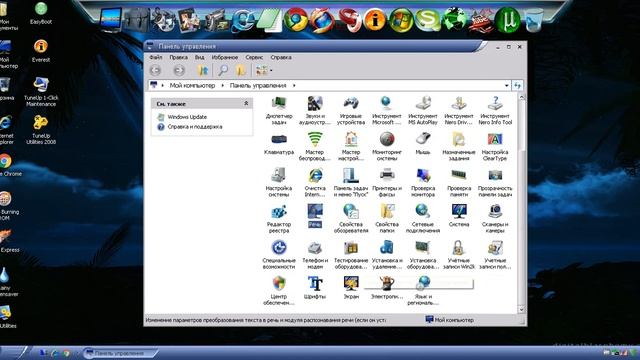The height and width of the screenshot is (360, 640).
Task: Show the Folders pane
Action: tap(241, 71)
